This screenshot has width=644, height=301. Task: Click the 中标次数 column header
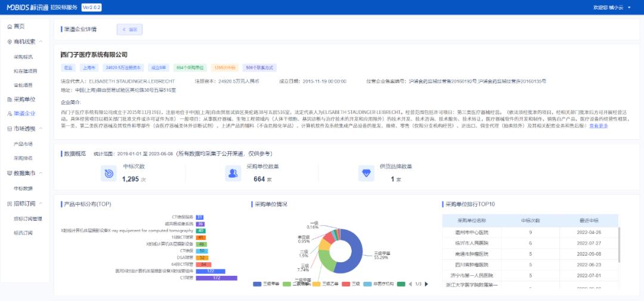[x=530, y=221]
